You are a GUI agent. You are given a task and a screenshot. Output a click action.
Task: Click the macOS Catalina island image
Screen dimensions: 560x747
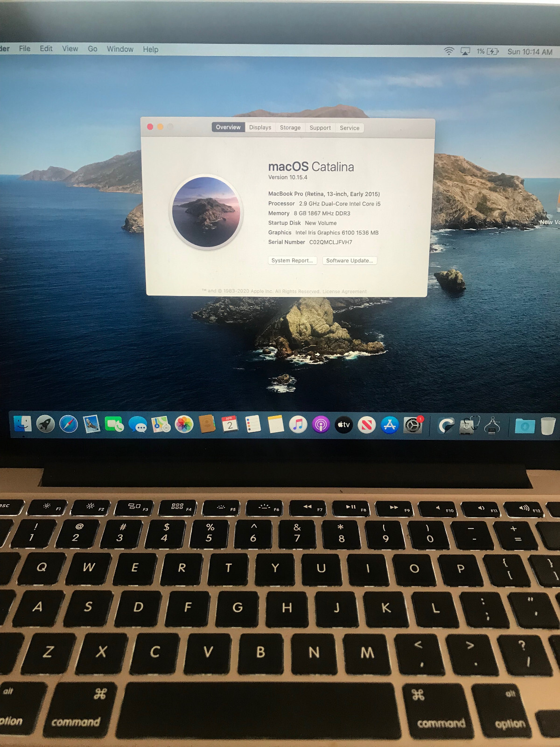click(x=206, y=211)
